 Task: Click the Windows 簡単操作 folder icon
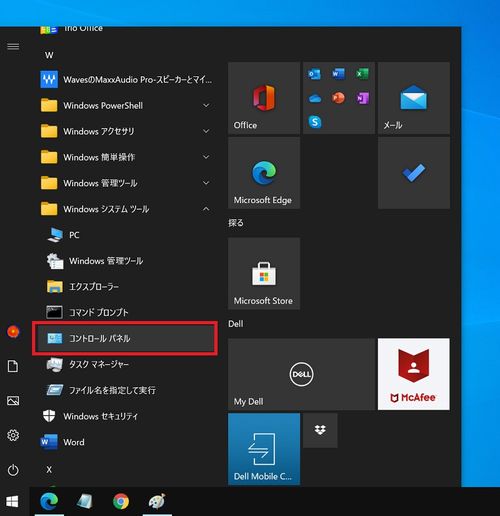tap(49, 157)
